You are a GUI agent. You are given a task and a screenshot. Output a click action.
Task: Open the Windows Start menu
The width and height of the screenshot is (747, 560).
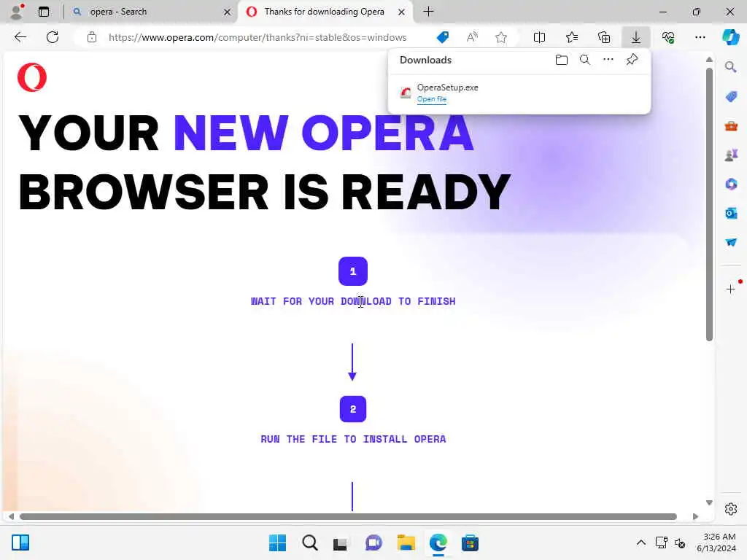point(277,542)
